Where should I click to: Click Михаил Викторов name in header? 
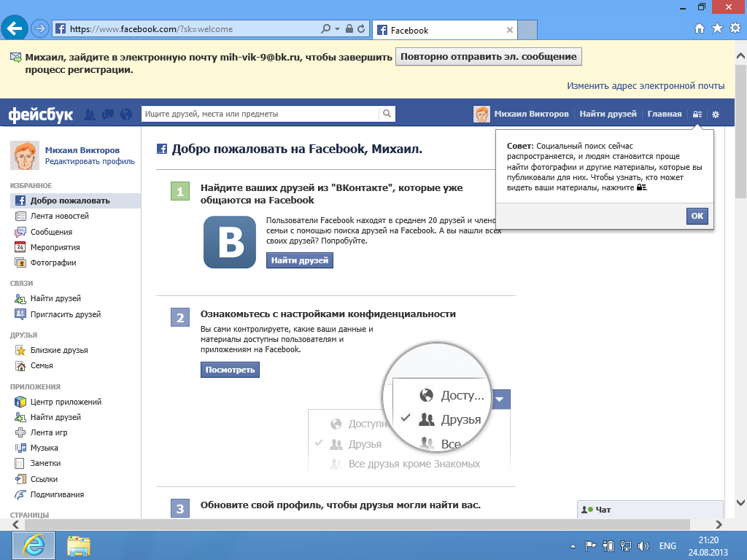point(531,114)
